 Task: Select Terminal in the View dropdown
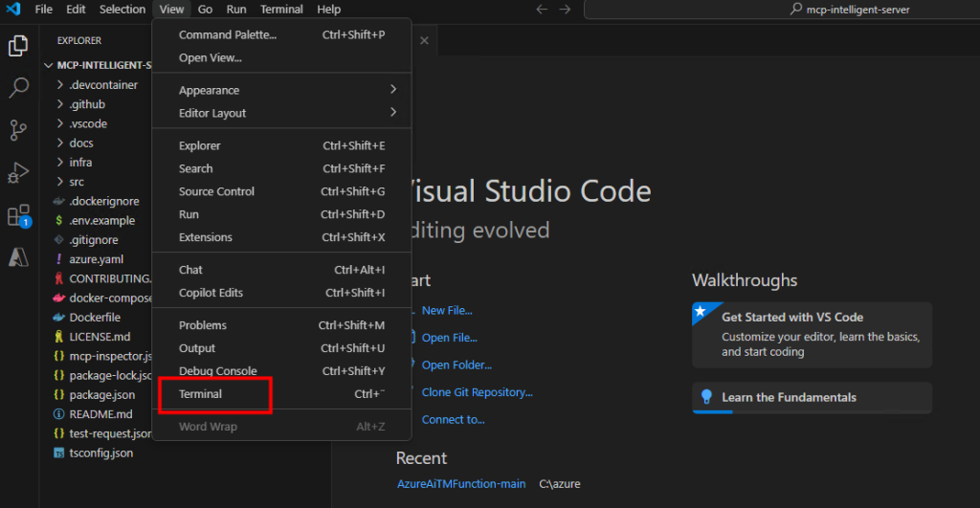click(x=281, y=394)
